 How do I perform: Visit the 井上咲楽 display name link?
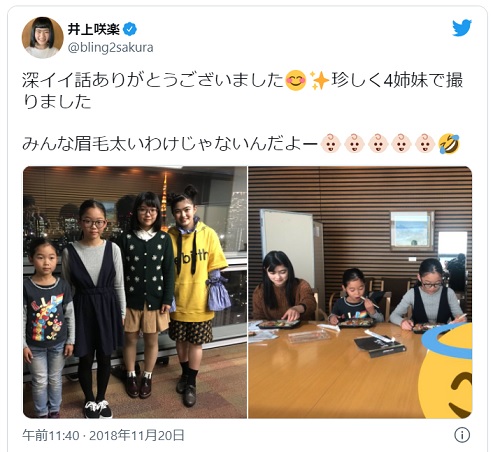click(94, 30)
